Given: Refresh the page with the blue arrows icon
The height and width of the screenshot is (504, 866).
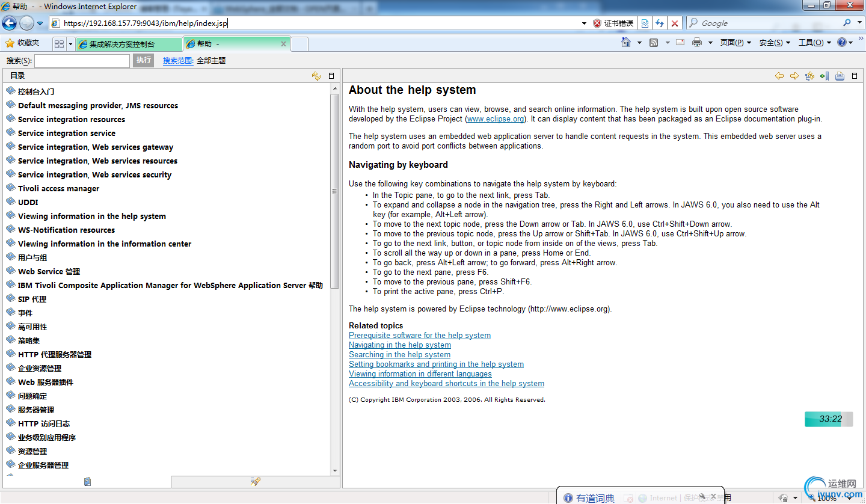Looking at the screenshot, I should click(660, 23).
